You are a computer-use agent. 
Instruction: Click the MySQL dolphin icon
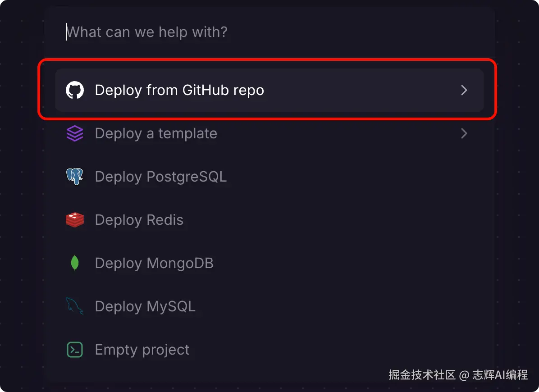(x=75, y=306)
